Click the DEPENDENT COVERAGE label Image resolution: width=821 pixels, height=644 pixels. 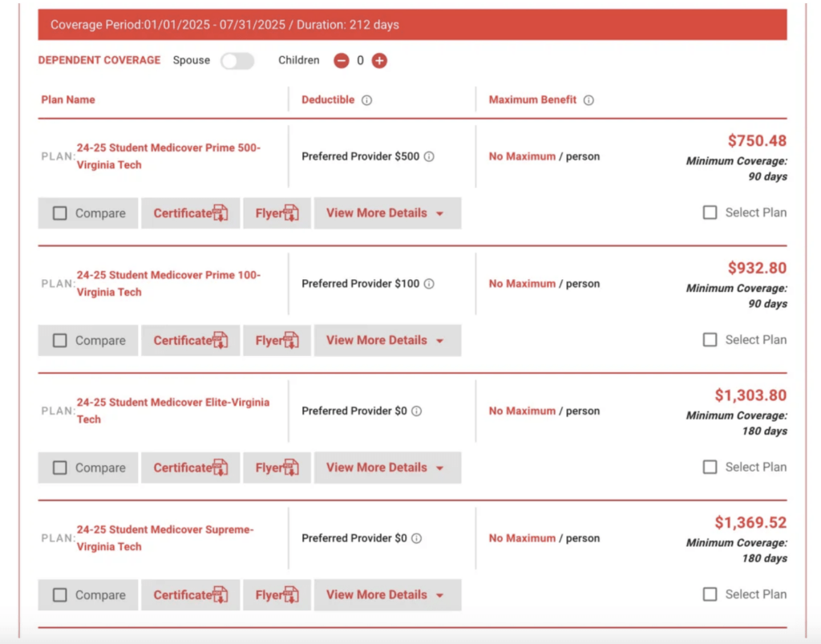[x=99, y=60]
